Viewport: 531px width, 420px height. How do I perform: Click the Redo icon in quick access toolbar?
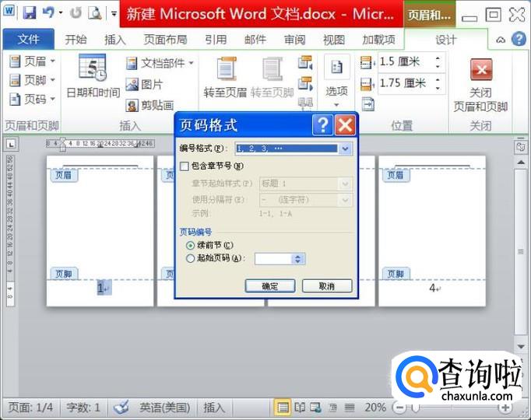[x=76, y=13]
